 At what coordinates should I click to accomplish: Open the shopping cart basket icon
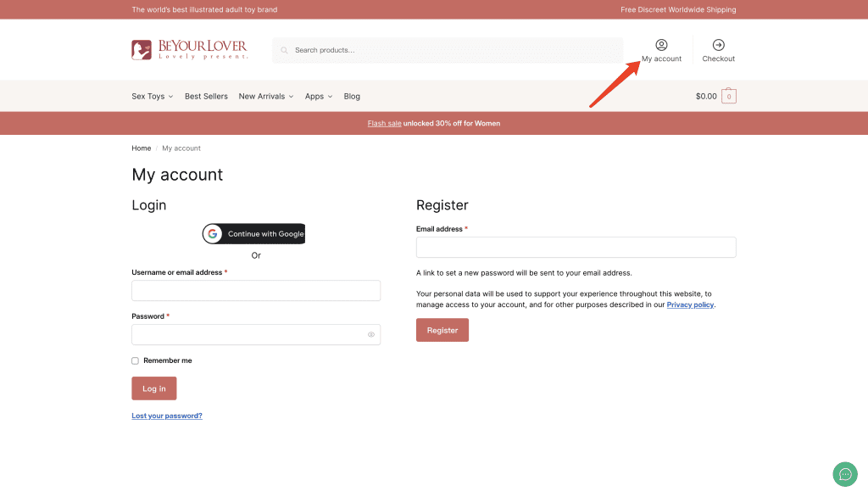point(728,97)
